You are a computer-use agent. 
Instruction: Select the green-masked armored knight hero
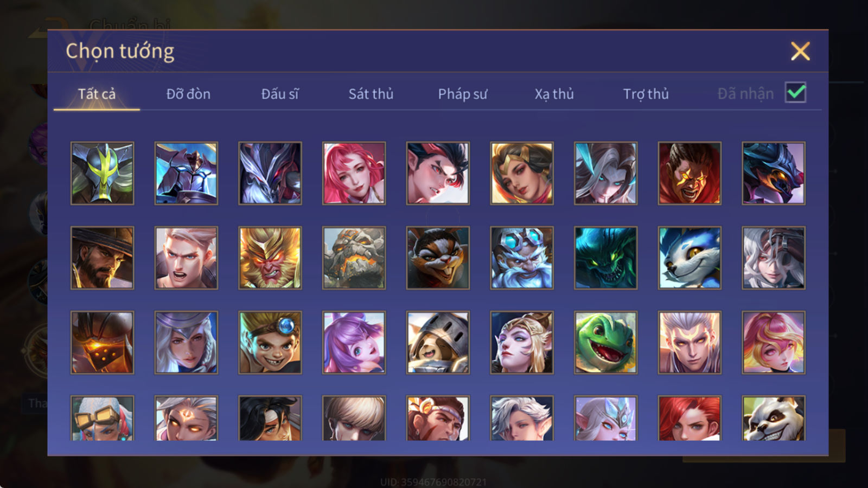click(x=102, y=174)
